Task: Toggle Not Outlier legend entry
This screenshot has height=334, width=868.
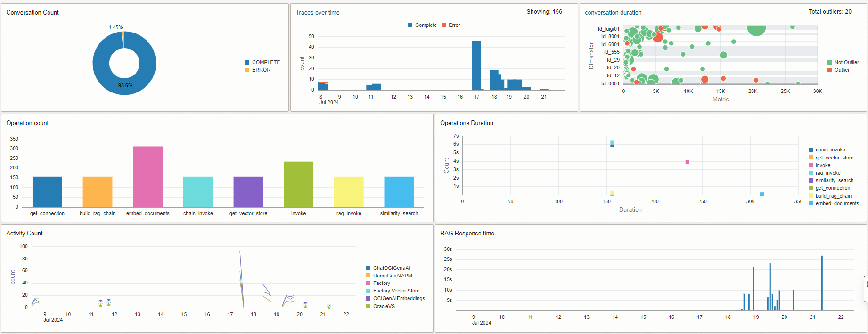Action: [x=843, y=62]
